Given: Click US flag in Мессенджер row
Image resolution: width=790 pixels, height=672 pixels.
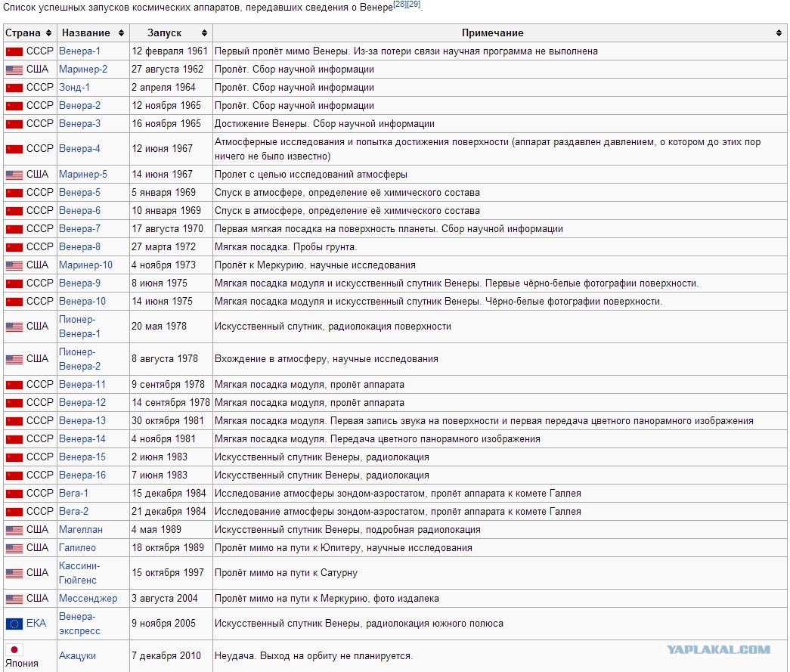Looking at the screenshot, I should coord(14,599).
